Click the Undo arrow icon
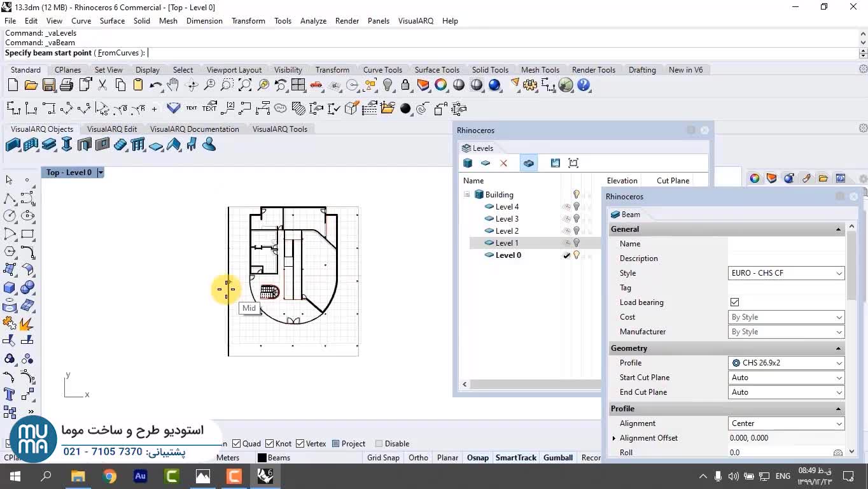 (x=155, y=85)
